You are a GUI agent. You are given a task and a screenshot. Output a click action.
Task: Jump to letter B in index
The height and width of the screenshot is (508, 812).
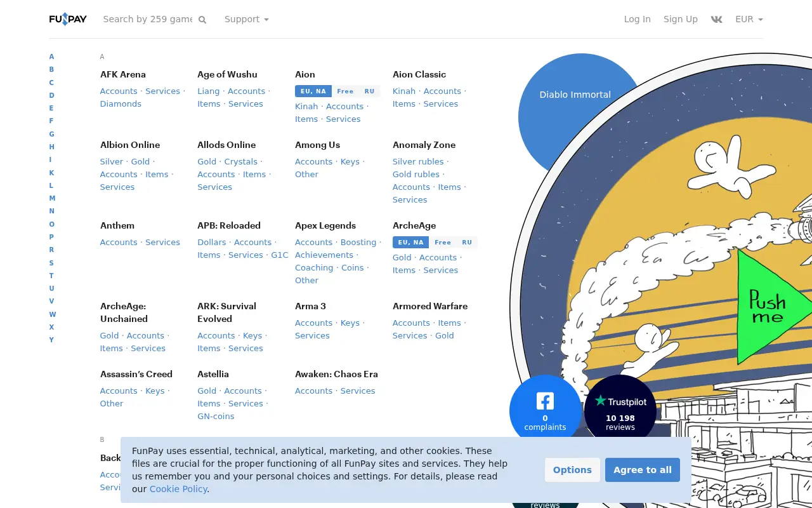[52, 69]
